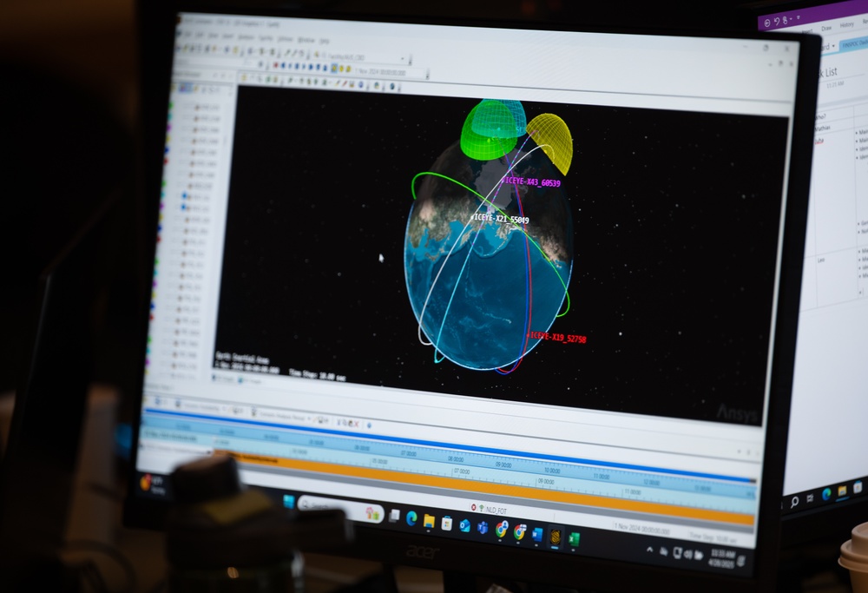Image resolution: width=868 pixels, height=593 pixels.
Task: Click the green sensor dome on the globe
Action: [x=489, y=132]
